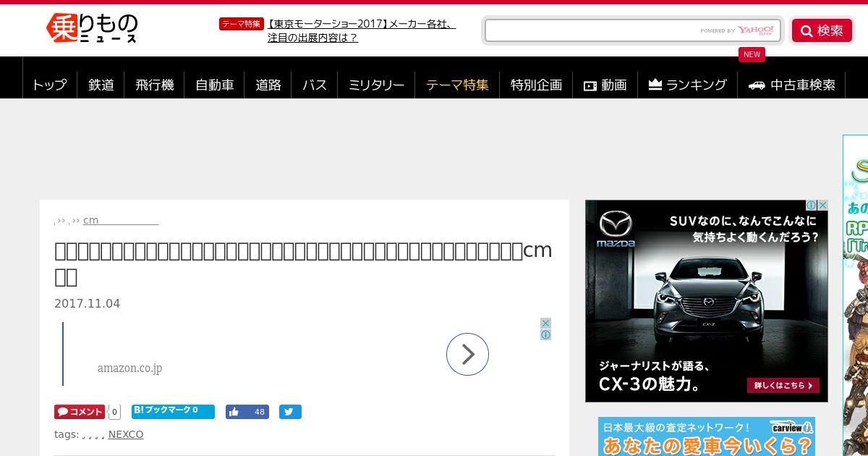This screenshot has width=868, height=456.
Task: Open the NEXCO tag link
Action: (x=126, y=434)
